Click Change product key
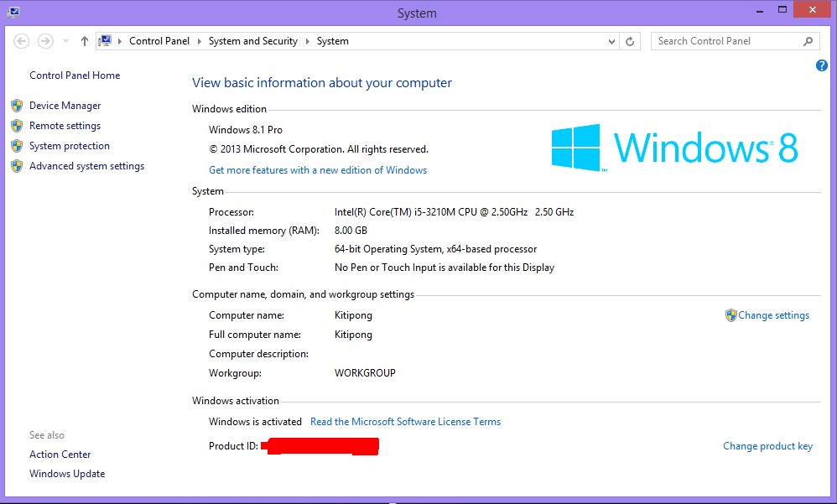Viewport: 837px width, 504px height. 767,446
